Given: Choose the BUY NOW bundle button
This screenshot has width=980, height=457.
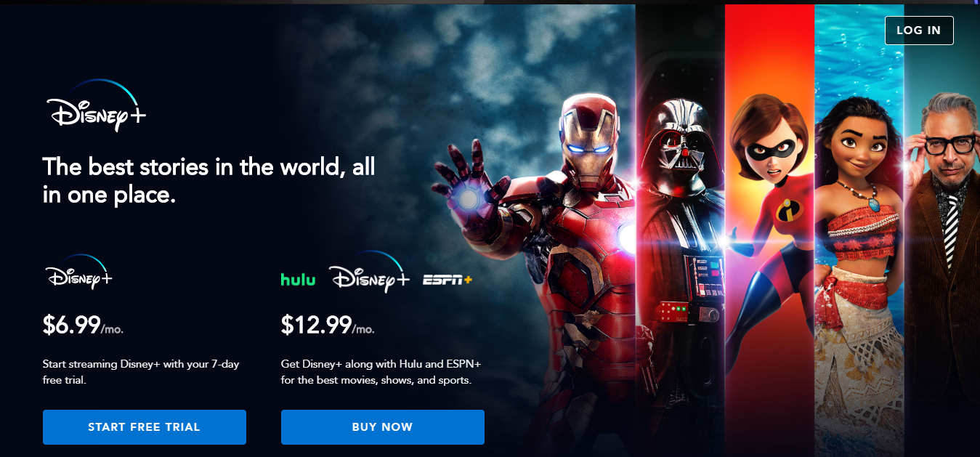Looking at the screenshot, I should [383, 427].
